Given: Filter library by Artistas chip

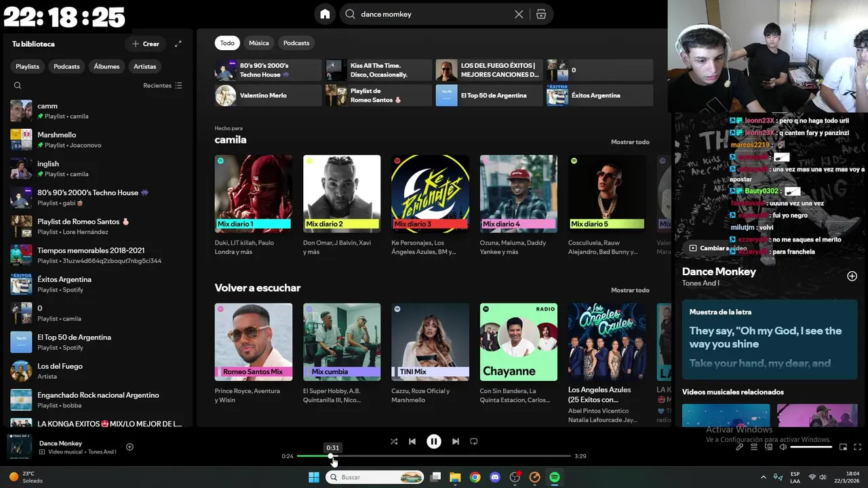Looking at the screenshot, I should pyautogui.click(x=145, y=66).
